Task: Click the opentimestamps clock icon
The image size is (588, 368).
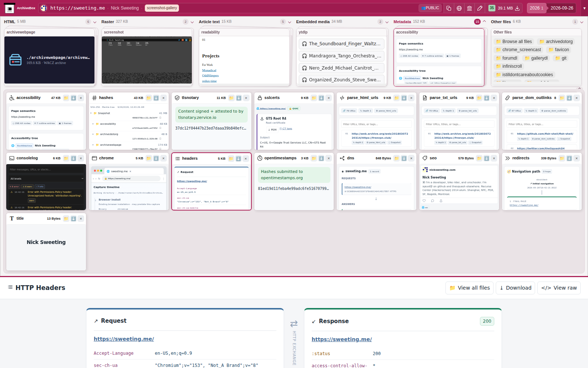Action: [x=260, y=158]
